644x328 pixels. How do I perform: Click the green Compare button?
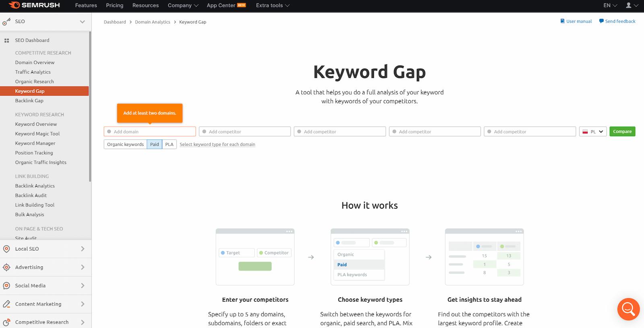622,131
